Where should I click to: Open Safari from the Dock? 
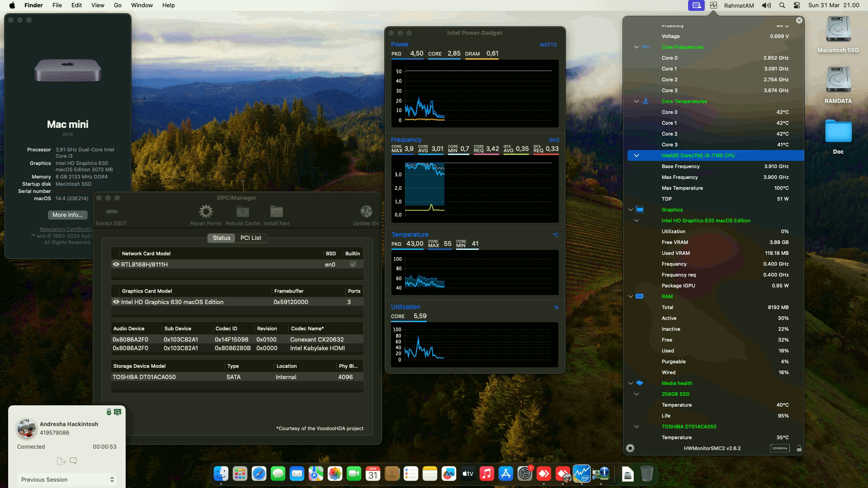coord(259,474)
